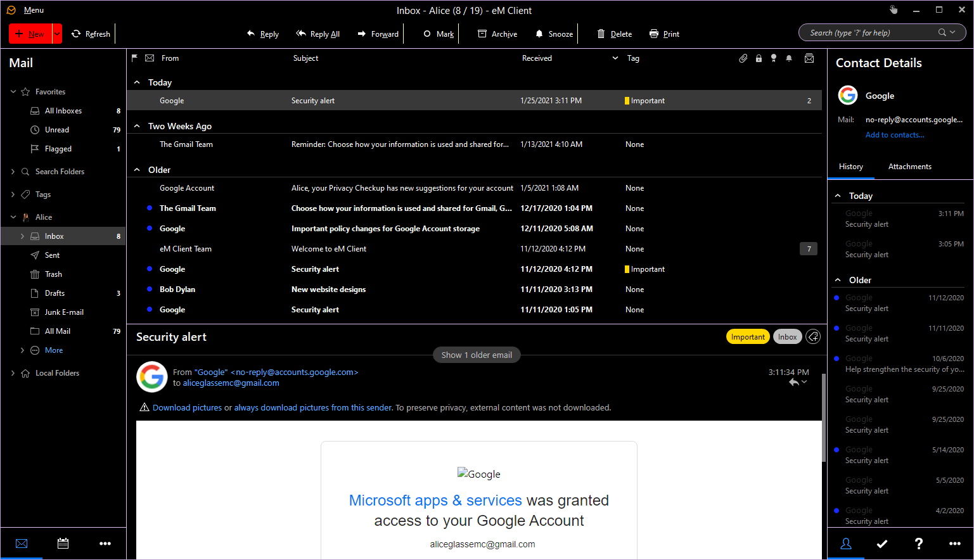Viewport: 974px width, 560px height.
Task: Mark the Bob Dylan email read via blue dot
Action: [x=149, y=289]
